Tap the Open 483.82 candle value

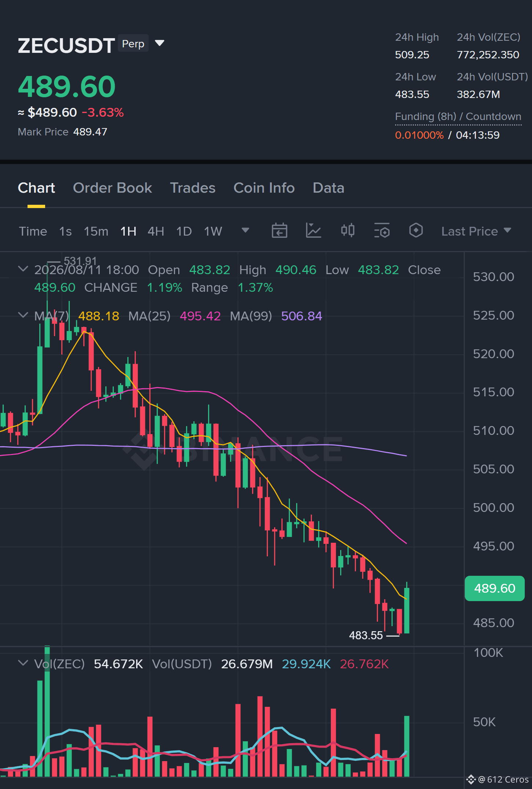[x=209, y=270]
